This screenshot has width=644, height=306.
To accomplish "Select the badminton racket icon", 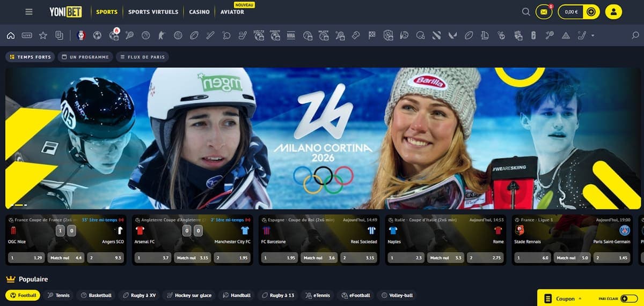I will point(550,36).
